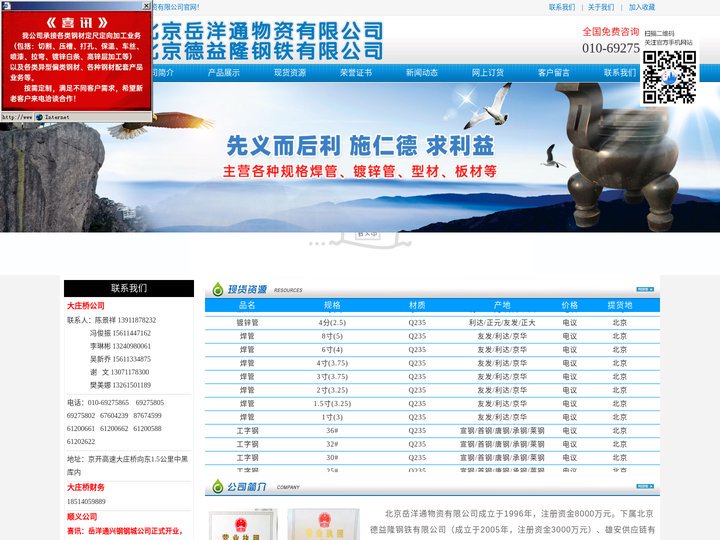Open the second business license thumbnail
Viewport: 720px width, 540px height.
(x=324, y=524)
